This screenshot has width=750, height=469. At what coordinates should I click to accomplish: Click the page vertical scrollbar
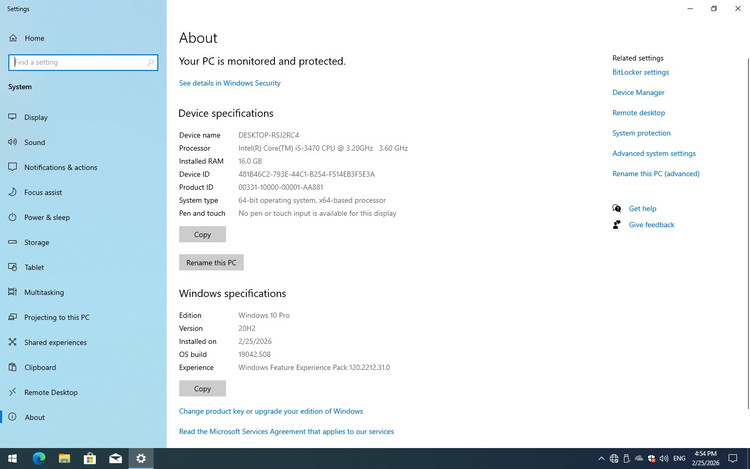pyautogui.click(x=748, y=233)
